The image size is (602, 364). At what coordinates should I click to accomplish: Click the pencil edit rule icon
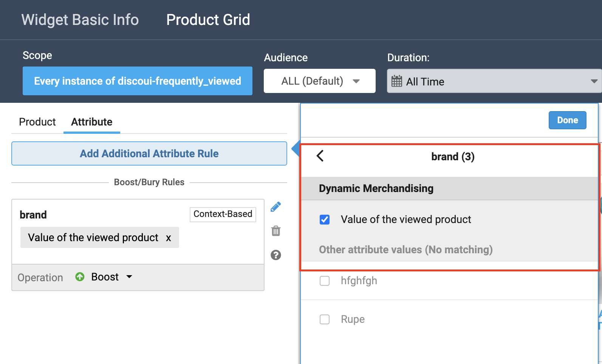coord(276,207)
